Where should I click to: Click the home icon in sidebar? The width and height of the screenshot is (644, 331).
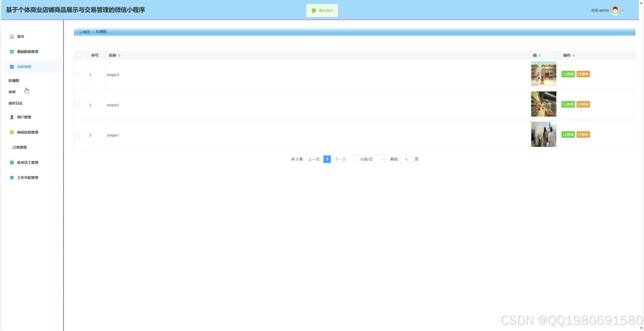click(x=12, y=37)
